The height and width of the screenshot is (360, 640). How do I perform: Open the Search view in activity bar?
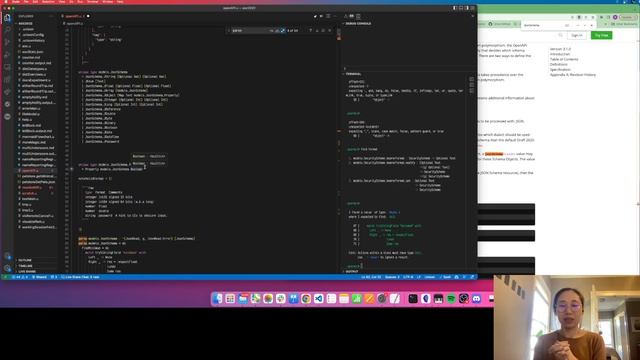coord(7,30)
